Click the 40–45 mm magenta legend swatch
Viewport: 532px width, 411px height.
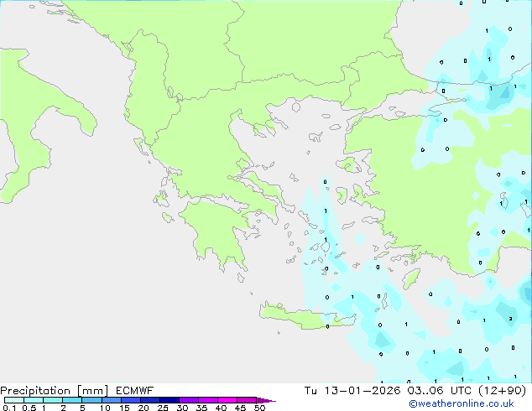pyautogui.click(x=227, y=400)
